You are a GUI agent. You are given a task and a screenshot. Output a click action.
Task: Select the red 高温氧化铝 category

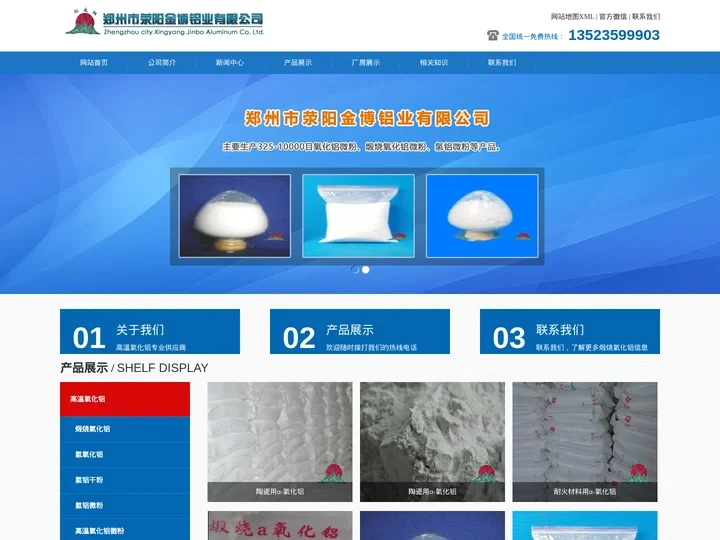point(125,399)
